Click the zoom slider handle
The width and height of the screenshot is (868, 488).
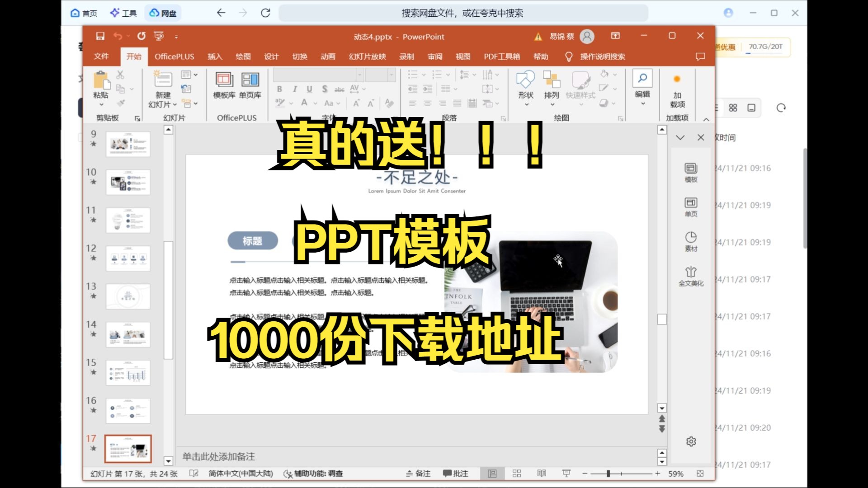(608, 474)
